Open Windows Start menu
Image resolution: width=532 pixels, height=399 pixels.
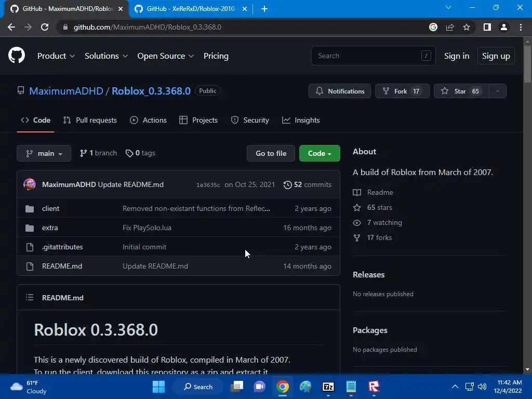[x=158, y=387]
